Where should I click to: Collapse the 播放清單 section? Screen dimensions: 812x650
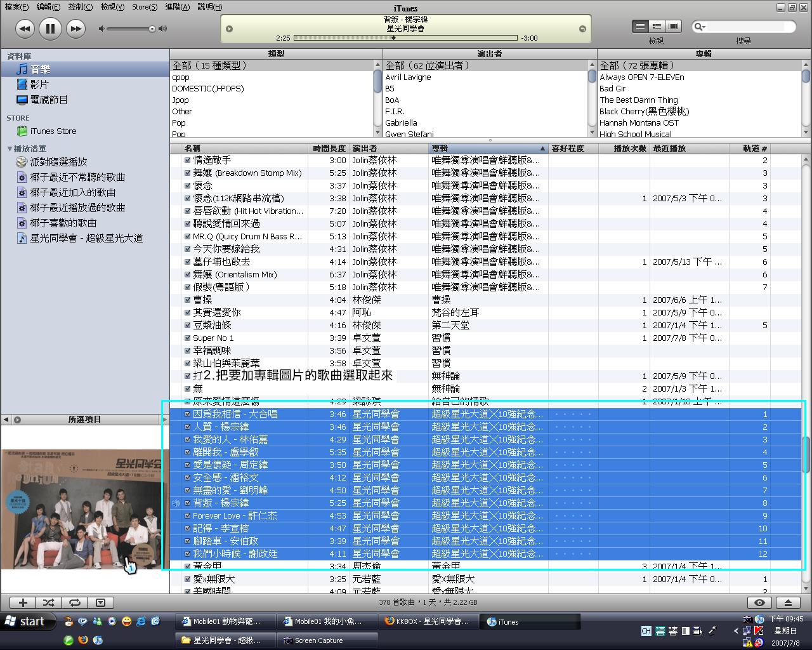pyautogui.click(x=10, y=149)
